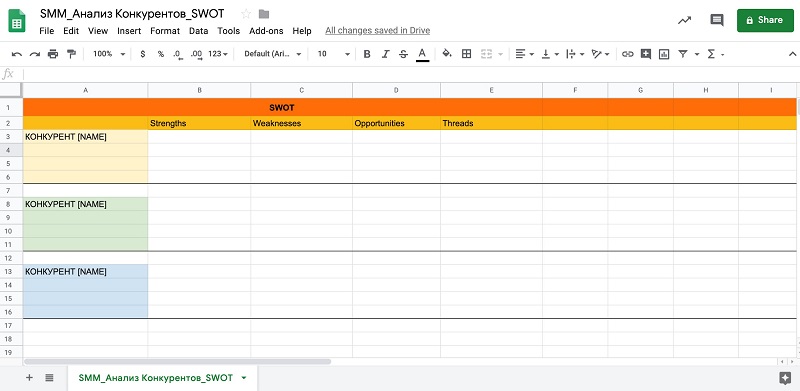800x391 pixels.
Task: Select the Opportunities header cell
Action: [396, 123]
